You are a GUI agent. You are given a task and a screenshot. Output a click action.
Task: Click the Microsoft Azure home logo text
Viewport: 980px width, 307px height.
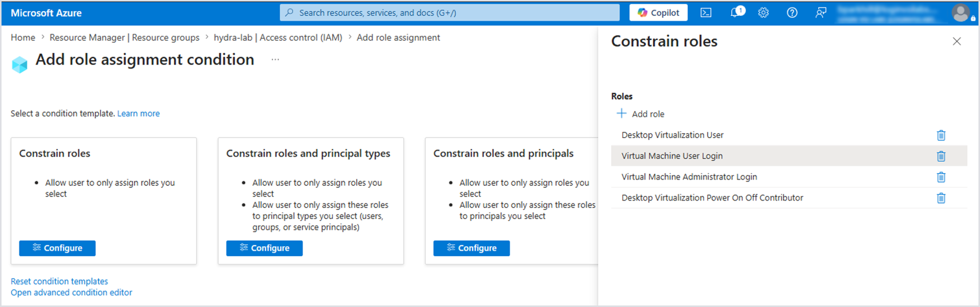pos(46,13)
